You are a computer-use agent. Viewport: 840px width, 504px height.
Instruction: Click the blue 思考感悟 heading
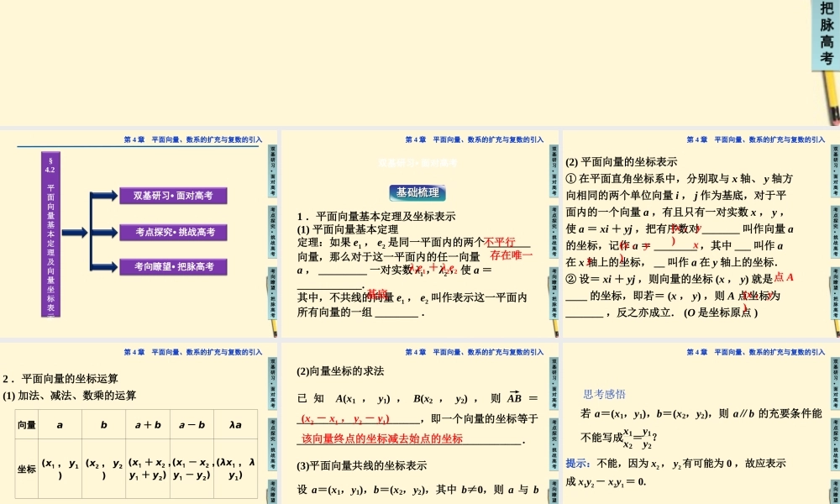click(x=604, y=394)
